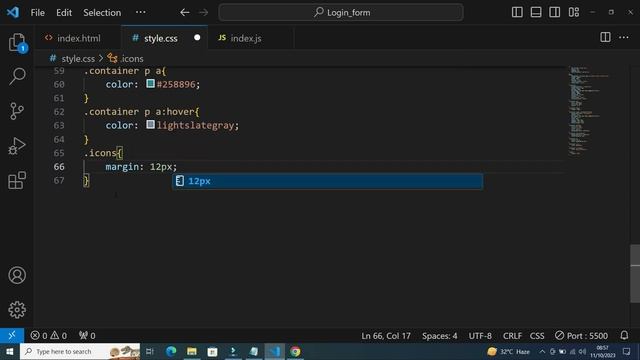Show errors and warnings count
Image resolution: width=640 pixels, height=360 pixels.
tap(49, 336)
